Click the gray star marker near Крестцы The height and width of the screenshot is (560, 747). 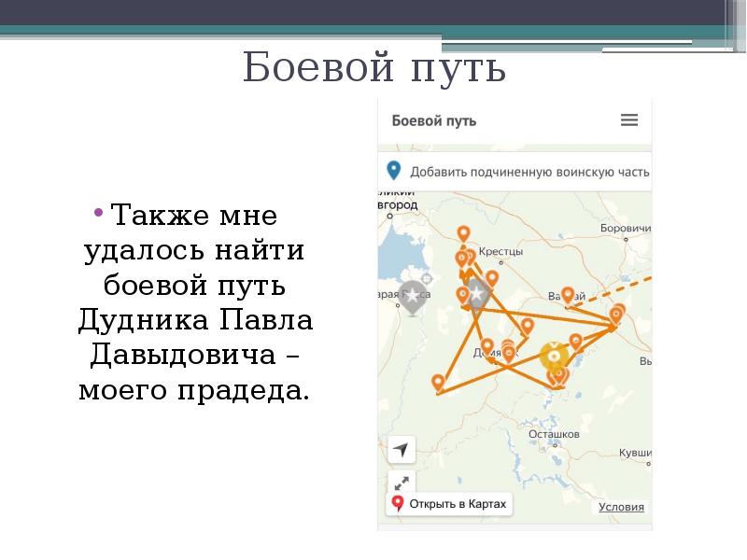click(477, 294)
